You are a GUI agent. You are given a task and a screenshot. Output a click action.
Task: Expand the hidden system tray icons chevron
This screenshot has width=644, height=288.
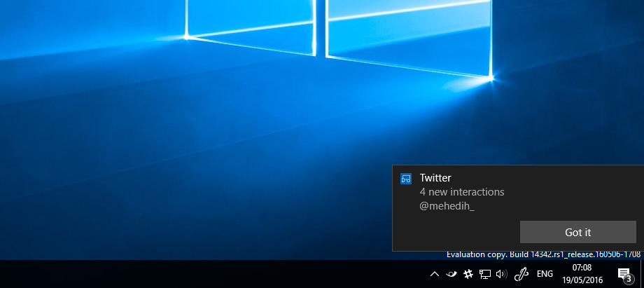point(435,274)
